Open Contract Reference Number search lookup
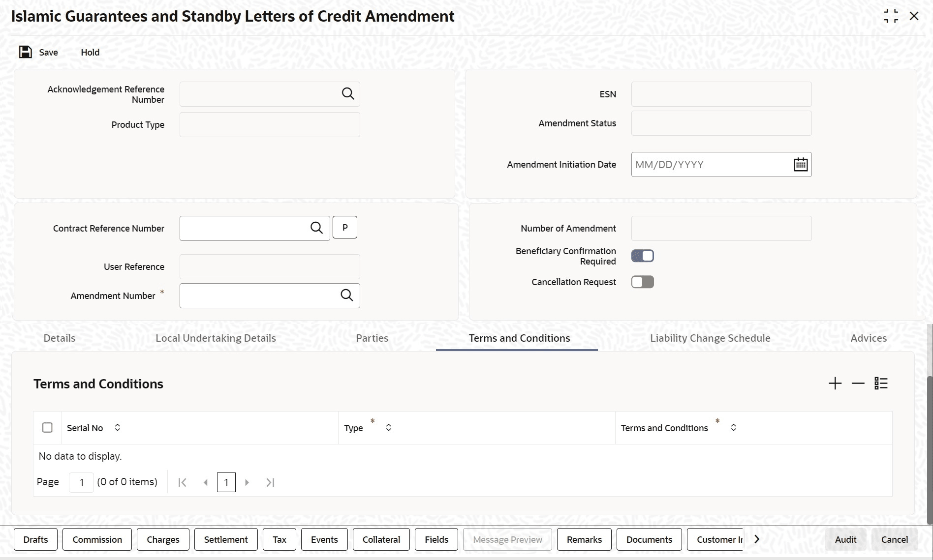This screenshot has width=933, height=560. click(316, 228)
